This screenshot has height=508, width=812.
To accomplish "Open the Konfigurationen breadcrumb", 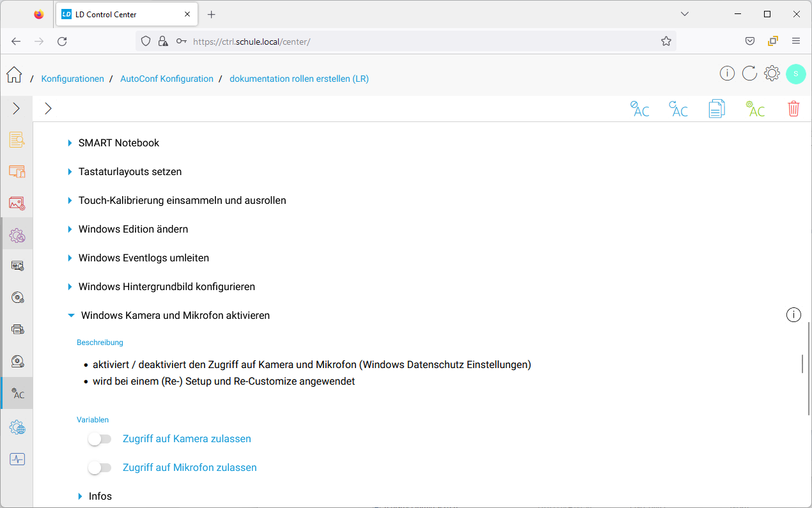I will point(72,79).
